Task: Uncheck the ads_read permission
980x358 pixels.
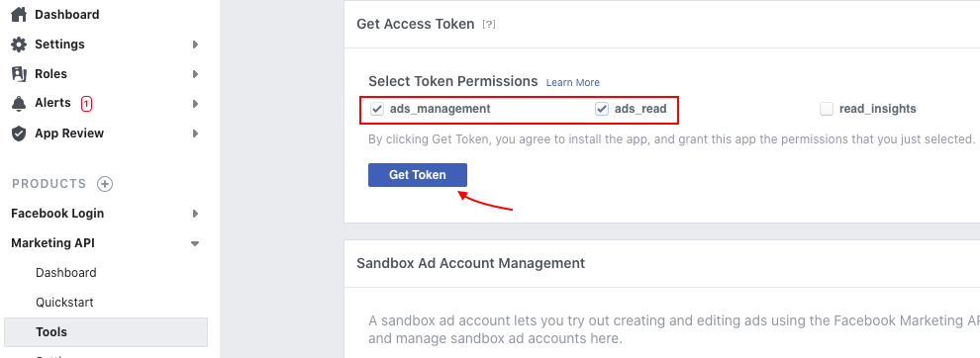Action: pos(602,109)
